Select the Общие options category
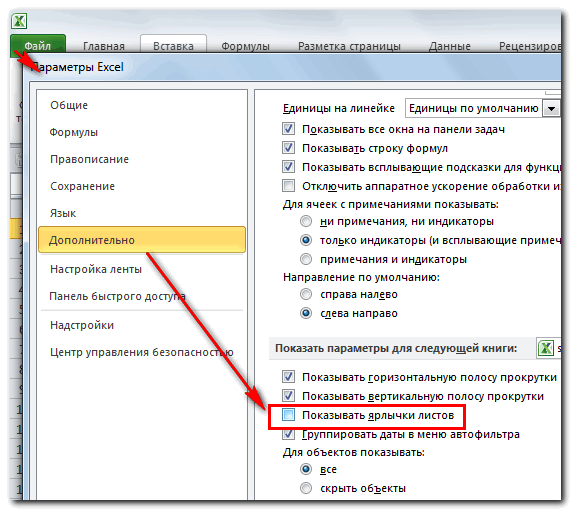The height and width of the screenshot is (511, 572). (69, 105)
